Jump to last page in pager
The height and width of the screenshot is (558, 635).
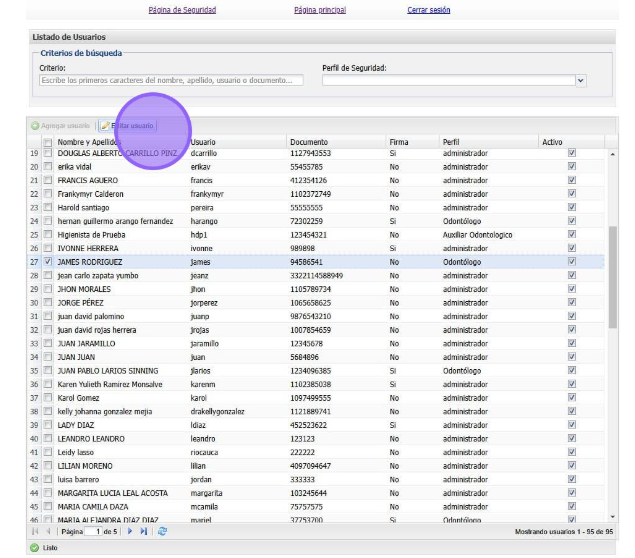click(143, 531)
